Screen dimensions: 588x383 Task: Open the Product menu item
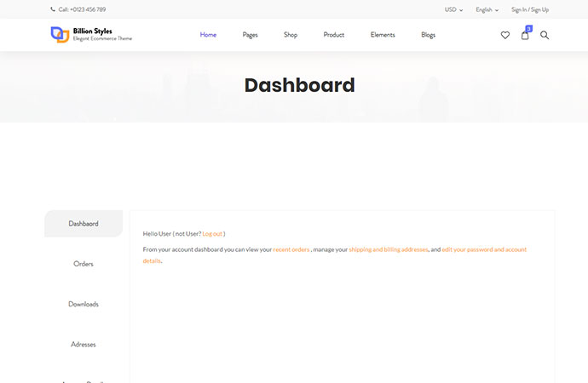tap(334, 35)
